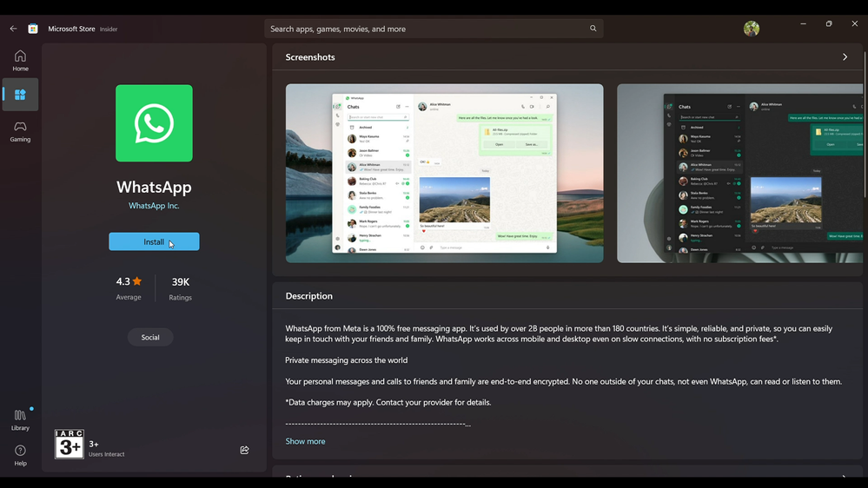
Task: Click the 'Users Interact' rating text
Action: [106, 454]
